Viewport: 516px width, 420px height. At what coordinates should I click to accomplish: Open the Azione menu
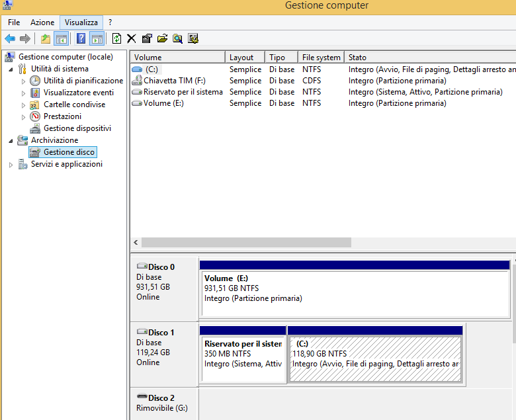coord(42,22)
